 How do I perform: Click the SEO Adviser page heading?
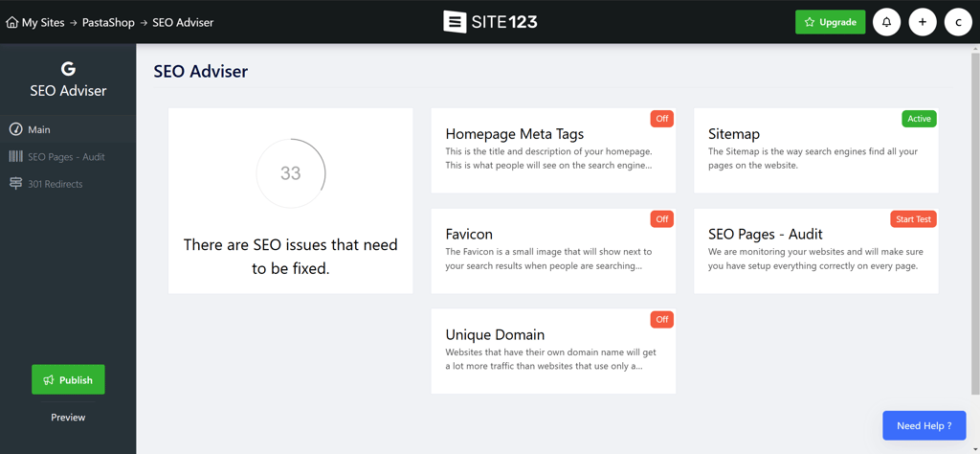click(x=201, y=71)
